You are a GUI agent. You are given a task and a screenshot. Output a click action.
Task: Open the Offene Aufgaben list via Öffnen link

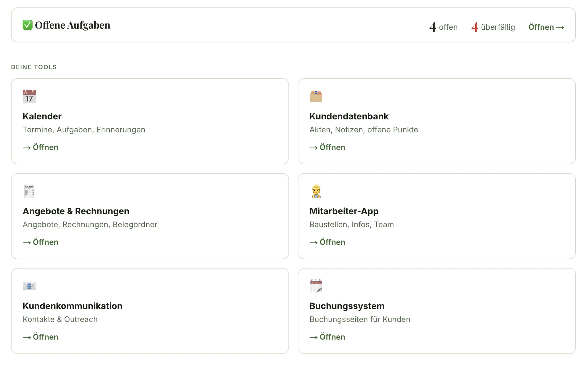click(546, 27)
